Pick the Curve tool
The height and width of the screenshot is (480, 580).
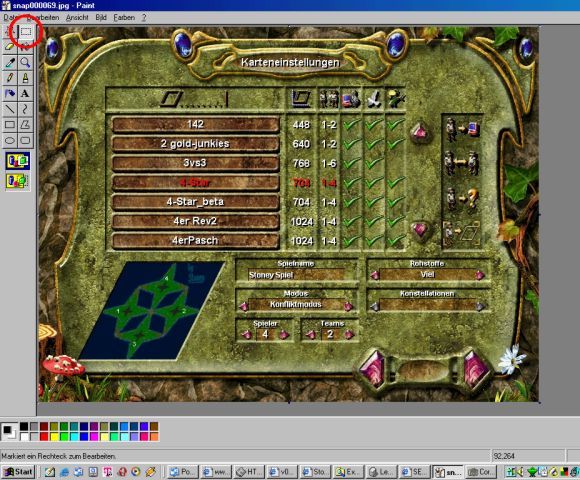[x=25, y=109]
